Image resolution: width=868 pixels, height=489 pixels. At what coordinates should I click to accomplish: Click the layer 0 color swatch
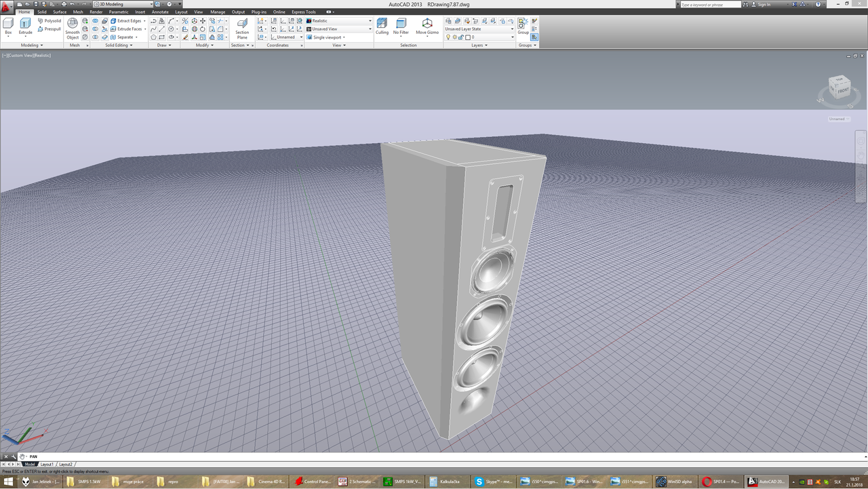(468, 37)
